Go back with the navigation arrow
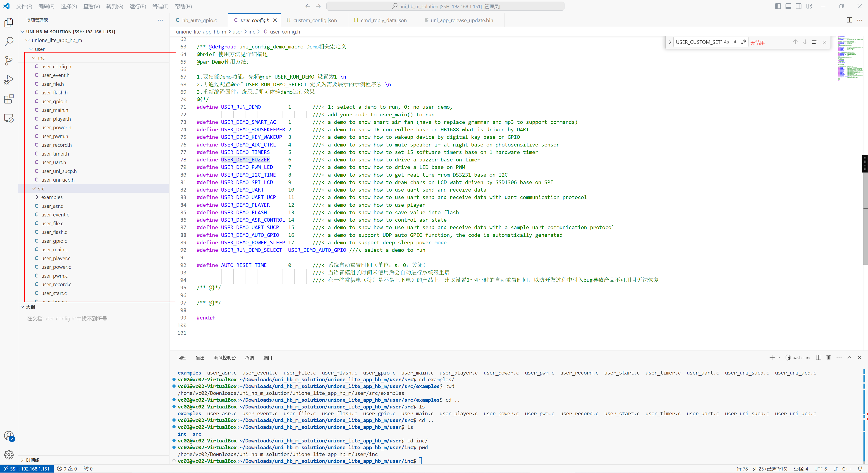The image size is (868, 473). (x=308, y=6)
